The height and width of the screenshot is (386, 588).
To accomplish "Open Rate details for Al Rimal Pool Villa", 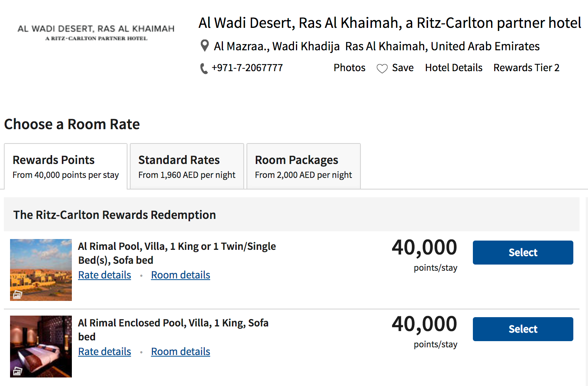I will [104, 275].
